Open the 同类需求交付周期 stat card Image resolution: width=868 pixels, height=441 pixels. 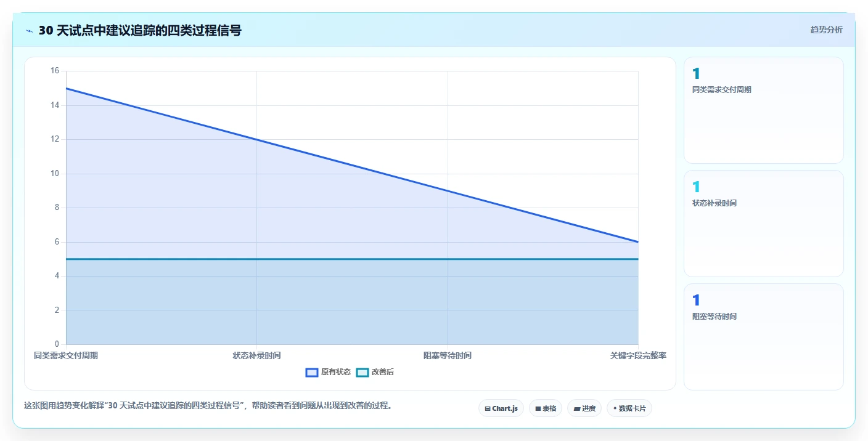coord(764,110)
